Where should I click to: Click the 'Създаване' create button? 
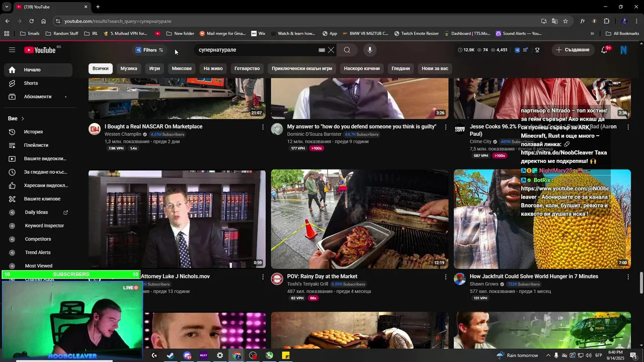(573, 50)
